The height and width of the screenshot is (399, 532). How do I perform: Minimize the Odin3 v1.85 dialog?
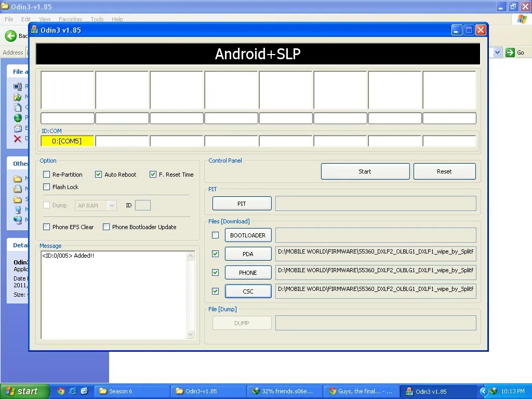tap(457, 30)
